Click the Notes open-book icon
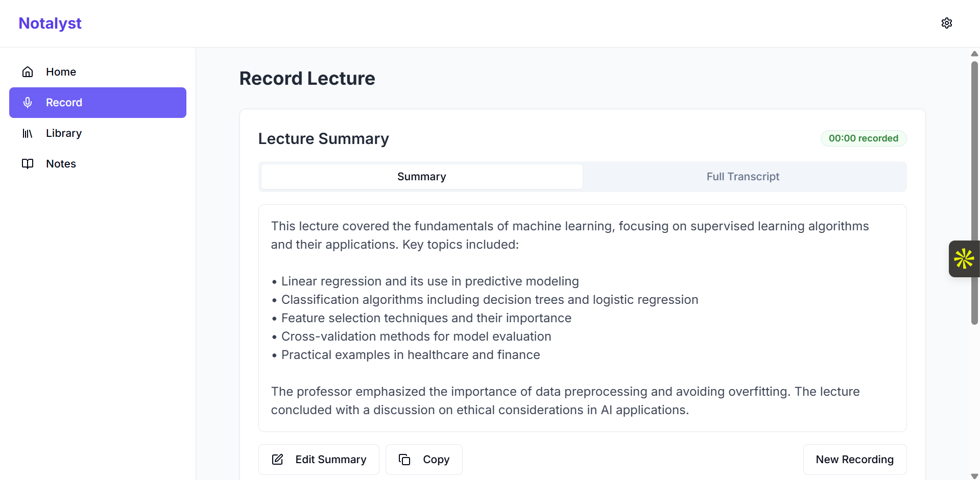 click(28, 164)
